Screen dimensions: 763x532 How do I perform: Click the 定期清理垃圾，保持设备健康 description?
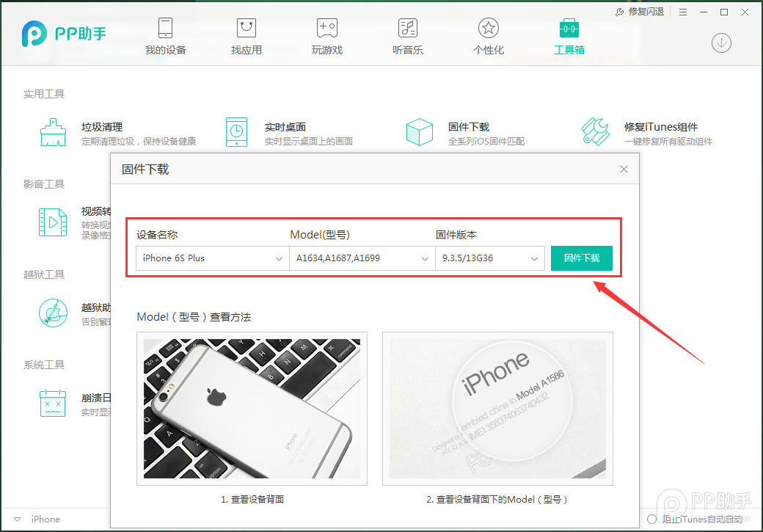click(139, 141)
